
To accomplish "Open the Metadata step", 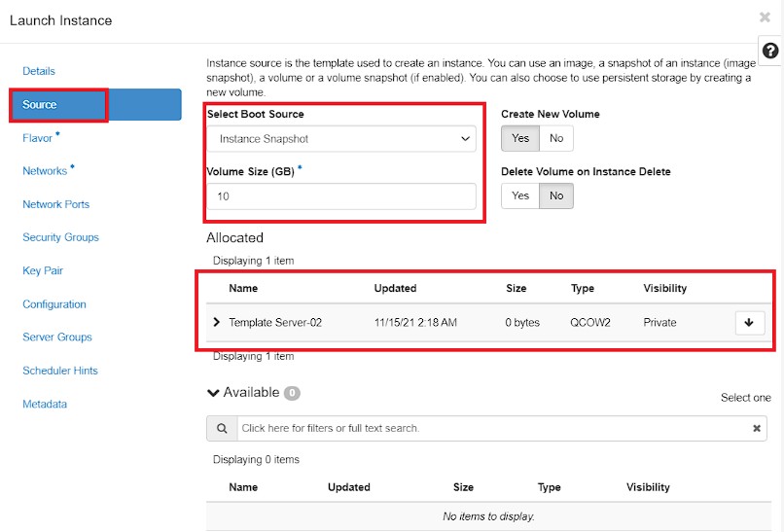I will pos(45,404).
